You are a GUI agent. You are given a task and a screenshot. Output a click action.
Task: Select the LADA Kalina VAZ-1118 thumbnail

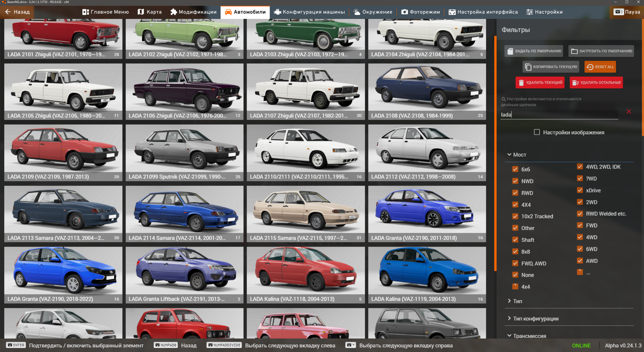[306, 275]
